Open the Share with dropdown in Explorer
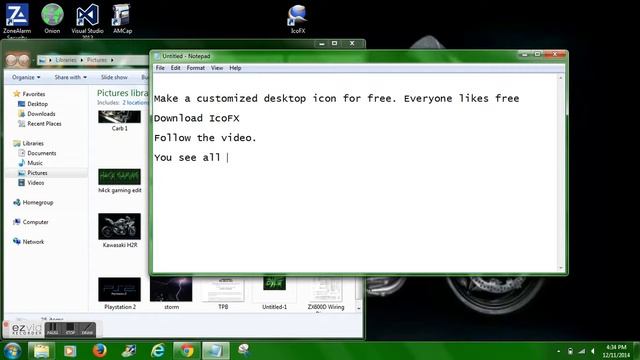Viewport: 640px width, 360px height. tap(71, 77)
